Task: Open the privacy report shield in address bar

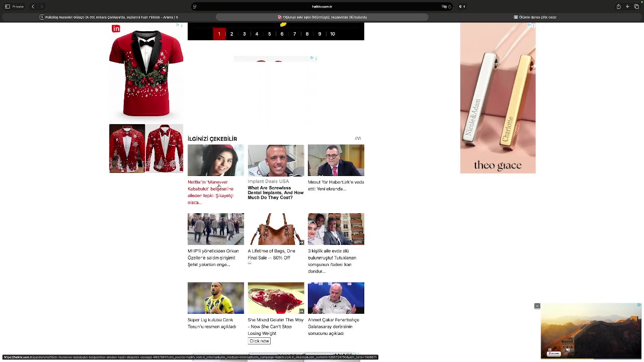Action: (x=195, y=7)
